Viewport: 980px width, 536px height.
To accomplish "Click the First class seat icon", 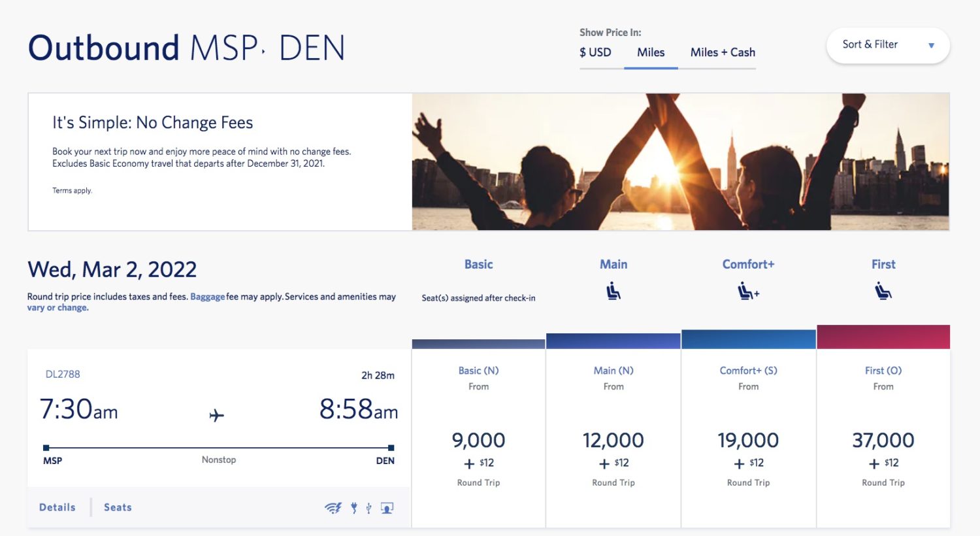I will (883, 292).
